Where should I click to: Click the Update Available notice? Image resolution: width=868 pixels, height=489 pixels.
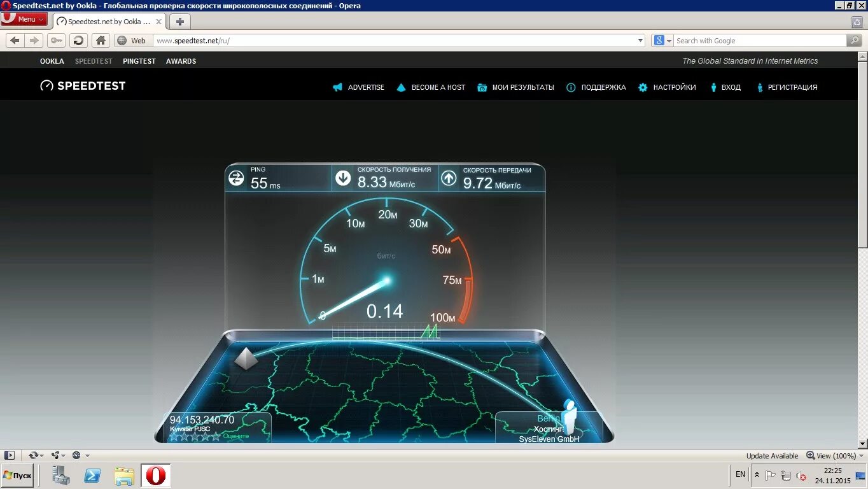[772, 456]
